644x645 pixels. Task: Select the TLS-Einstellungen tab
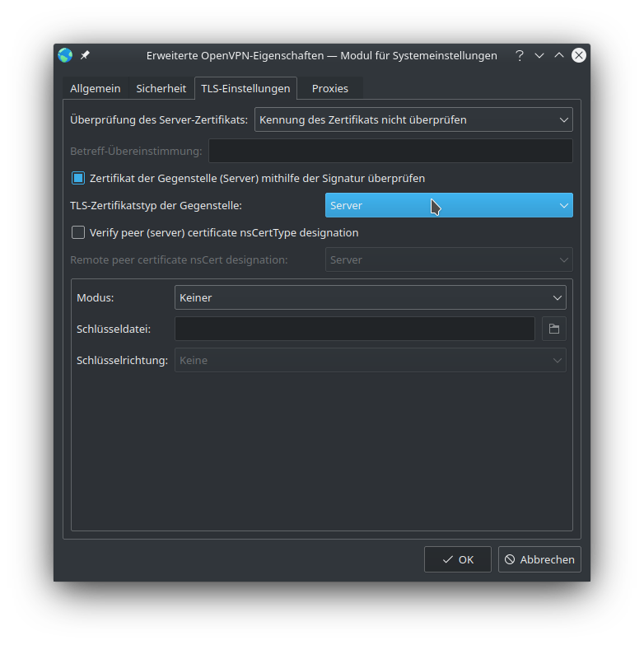click(245, 88)
